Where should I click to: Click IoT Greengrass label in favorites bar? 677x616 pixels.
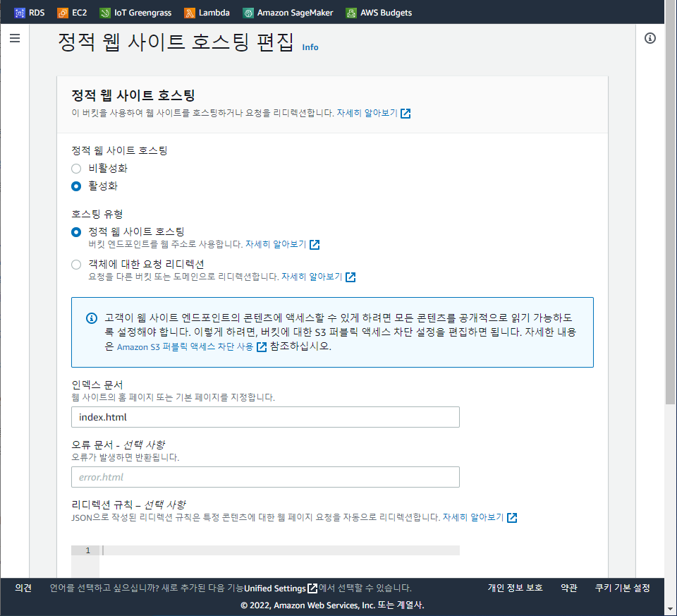click(143, 13)
